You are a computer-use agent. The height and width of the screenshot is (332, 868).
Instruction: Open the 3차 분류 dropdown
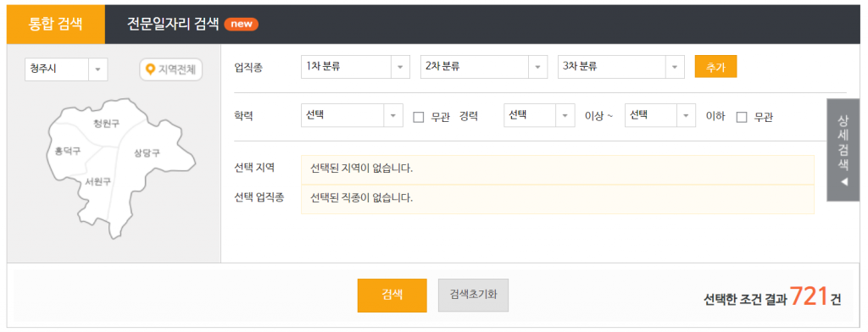coord(621,67)
